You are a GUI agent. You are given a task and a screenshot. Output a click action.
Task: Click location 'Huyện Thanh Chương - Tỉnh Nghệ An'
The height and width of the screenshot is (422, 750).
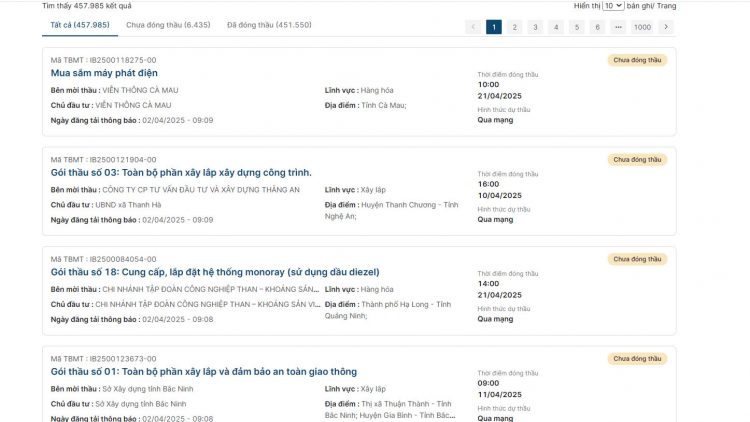391,211
